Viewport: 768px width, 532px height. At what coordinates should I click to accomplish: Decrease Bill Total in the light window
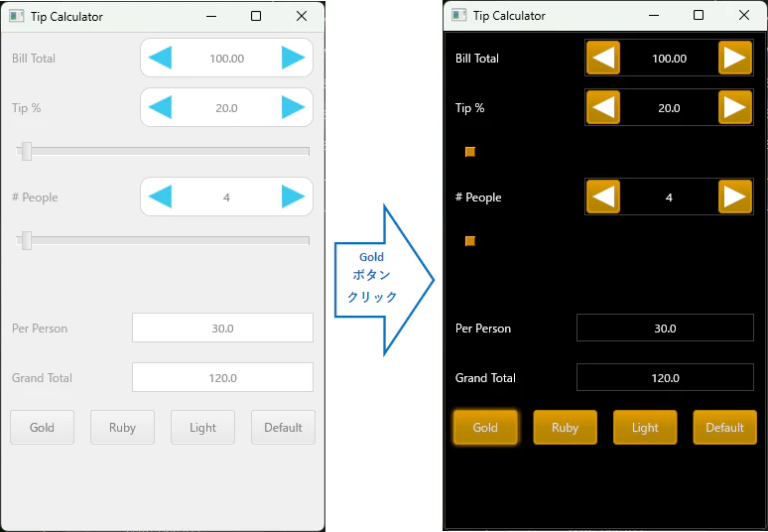click(x=160, y=58)
